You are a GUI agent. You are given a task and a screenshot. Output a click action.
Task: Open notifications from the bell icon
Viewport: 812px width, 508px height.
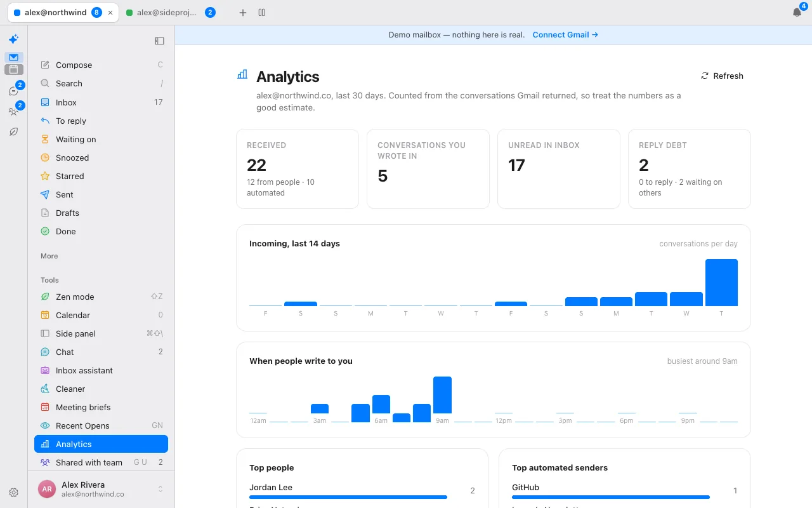pyautogui.click(x=797, y=13)
